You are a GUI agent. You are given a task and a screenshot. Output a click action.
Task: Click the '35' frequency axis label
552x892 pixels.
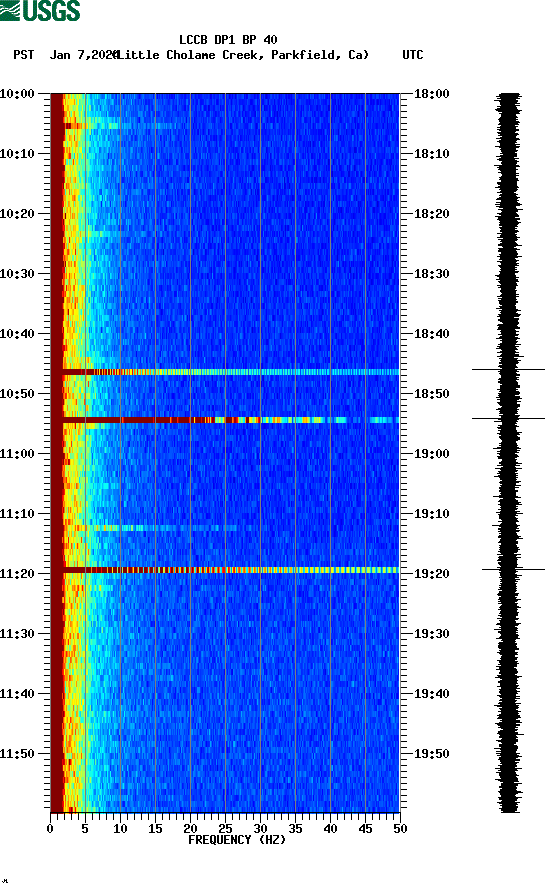295,829
